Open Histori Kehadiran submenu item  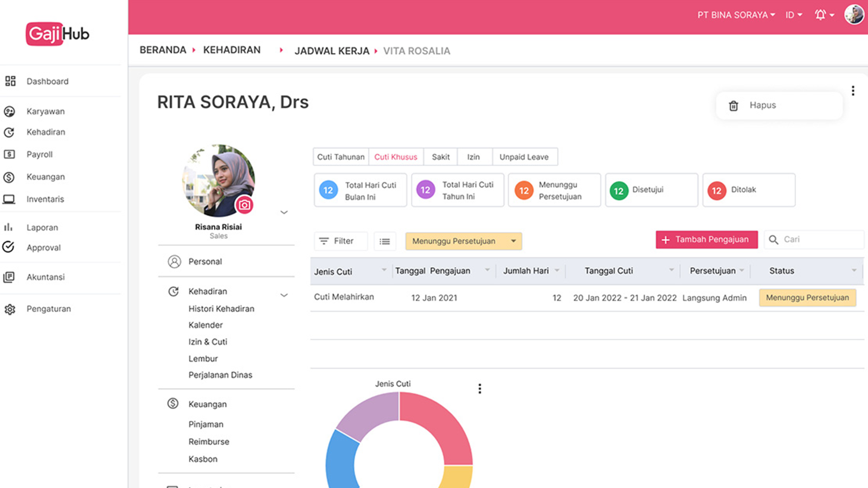[222, 309]
